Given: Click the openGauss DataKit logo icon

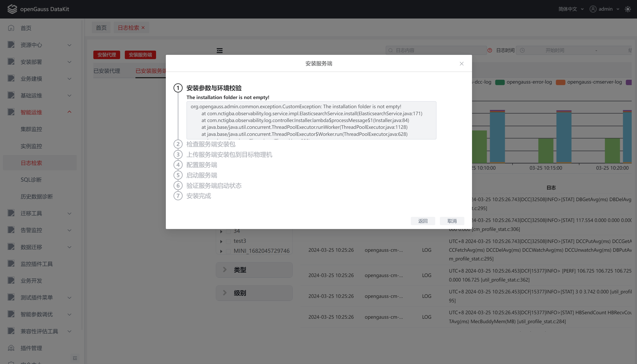Looking at the screenshot, I should click(x=12, y=9).
